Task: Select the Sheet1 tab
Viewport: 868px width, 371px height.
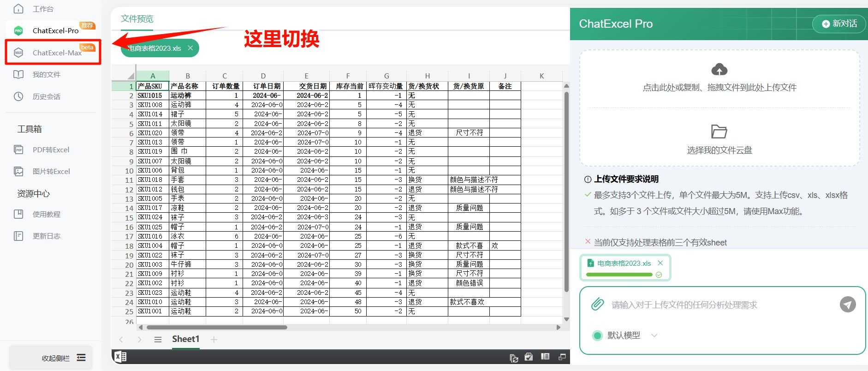Action: (x=185, y=339)
